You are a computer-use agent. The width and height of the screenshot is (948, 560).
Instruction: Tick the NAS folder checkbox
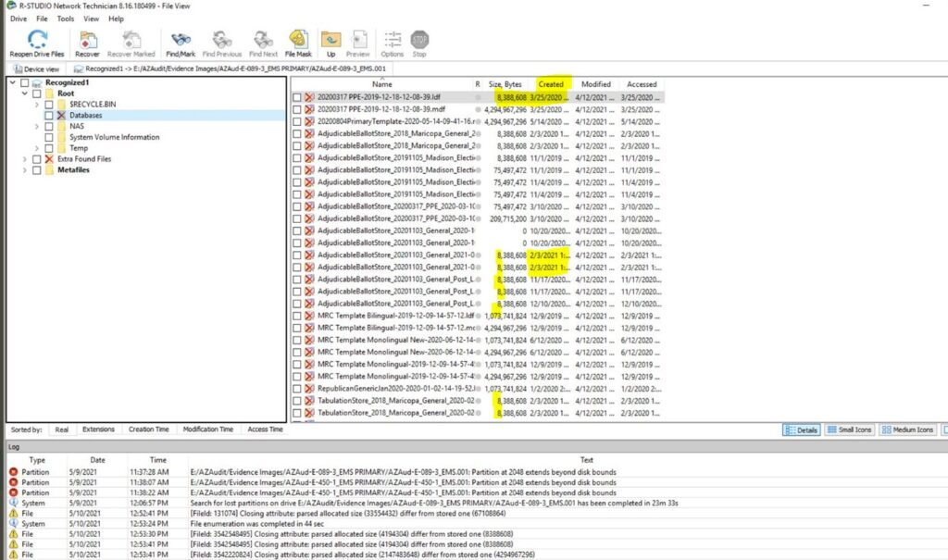point(49,127)
